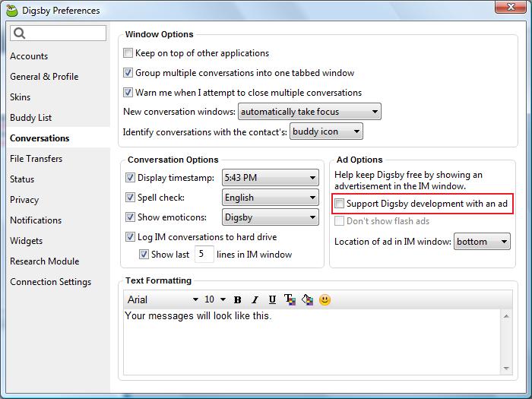
Task: Open the text color picker icon
Action: click(x=290, y=299)
